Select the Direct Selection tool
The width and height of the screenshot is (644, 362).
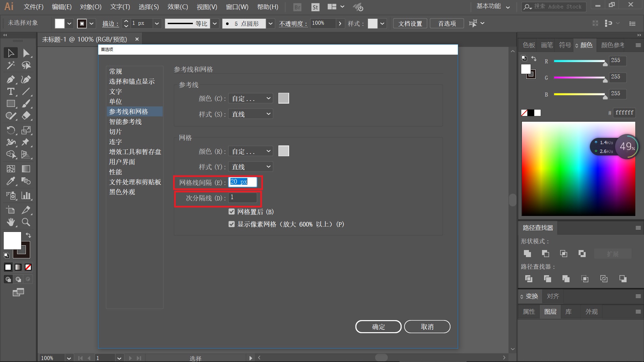tap(26, 53)
